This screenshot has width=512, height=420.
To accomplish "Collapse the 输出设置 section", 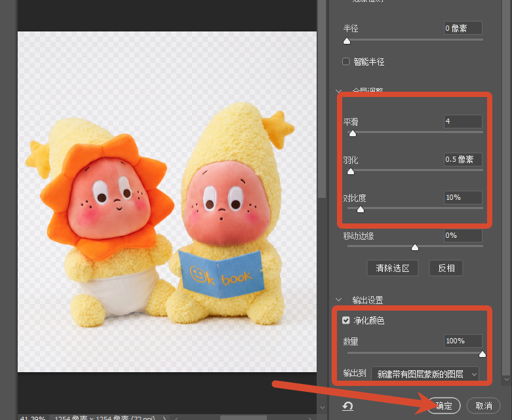I will tap(339, 299).
